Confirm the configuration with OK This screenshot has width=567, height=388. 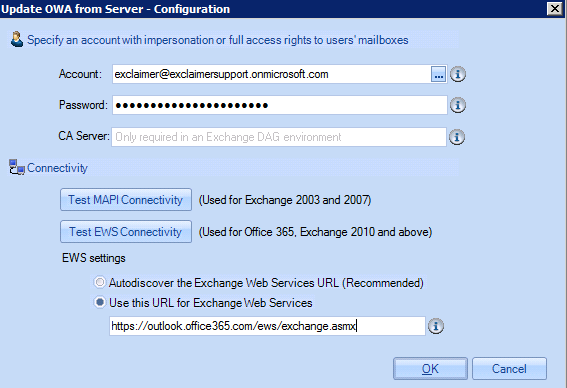tap(430, 369)
